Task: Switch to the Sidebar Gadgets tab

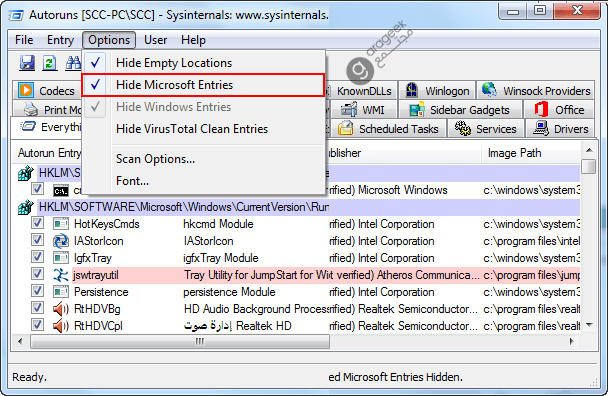Action: click(x=460, y=110)
